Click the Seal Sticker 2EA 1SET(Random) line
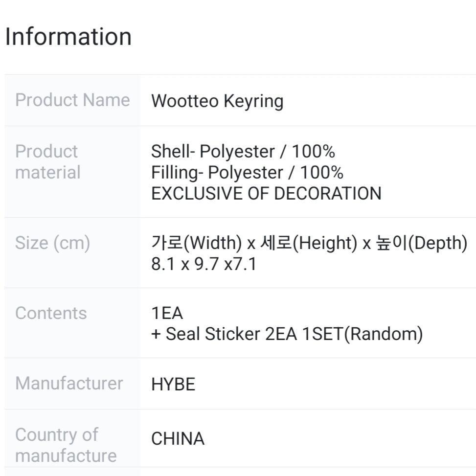Viewport: 476px width, 476px height. [x=287, y=334]
